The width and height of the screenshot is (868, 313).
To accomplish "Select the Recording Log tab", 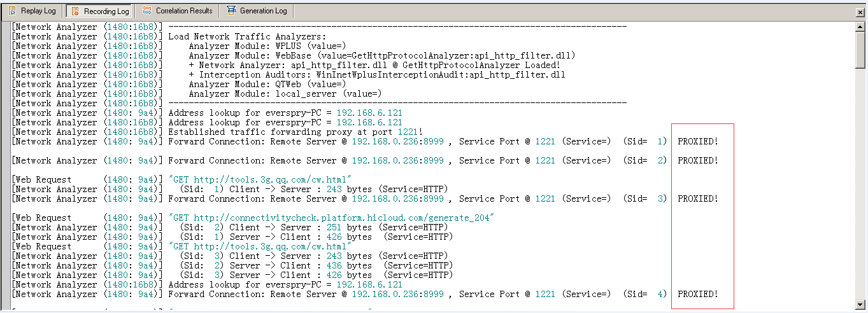I will [x=101, y=11].
